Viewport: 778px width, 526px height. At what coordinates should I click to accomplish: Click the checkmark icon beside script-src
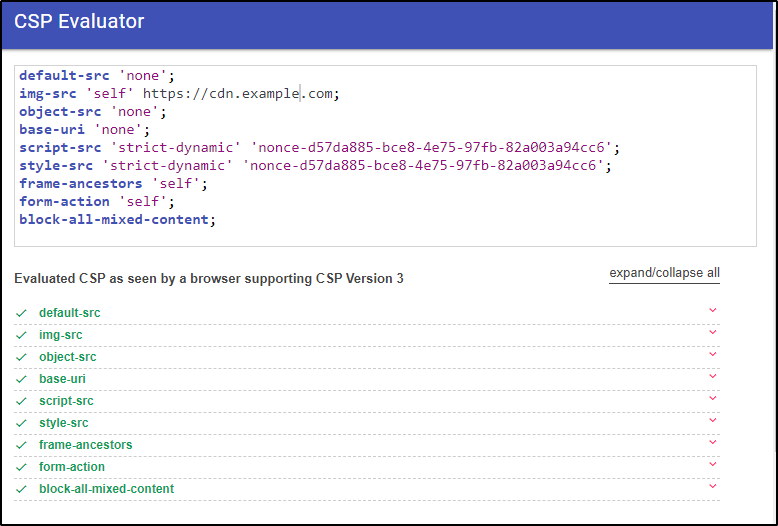point(21,401)
